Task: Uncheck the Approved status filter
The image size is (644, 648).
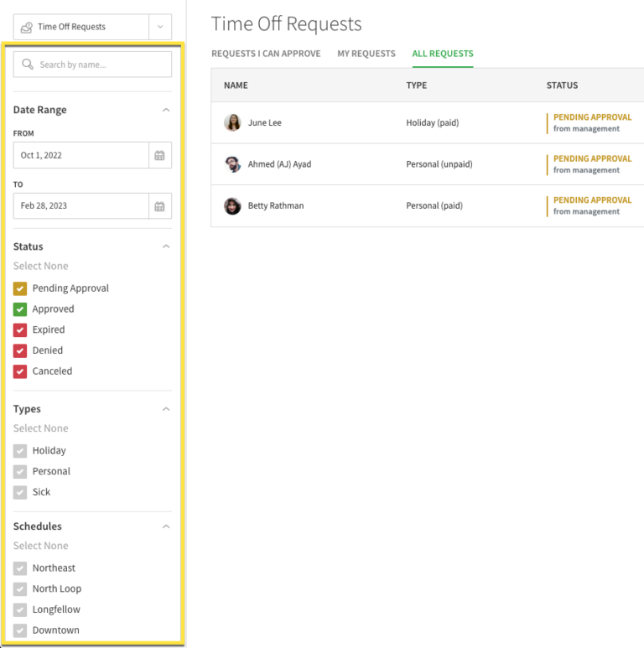Action: pos(20,309)
